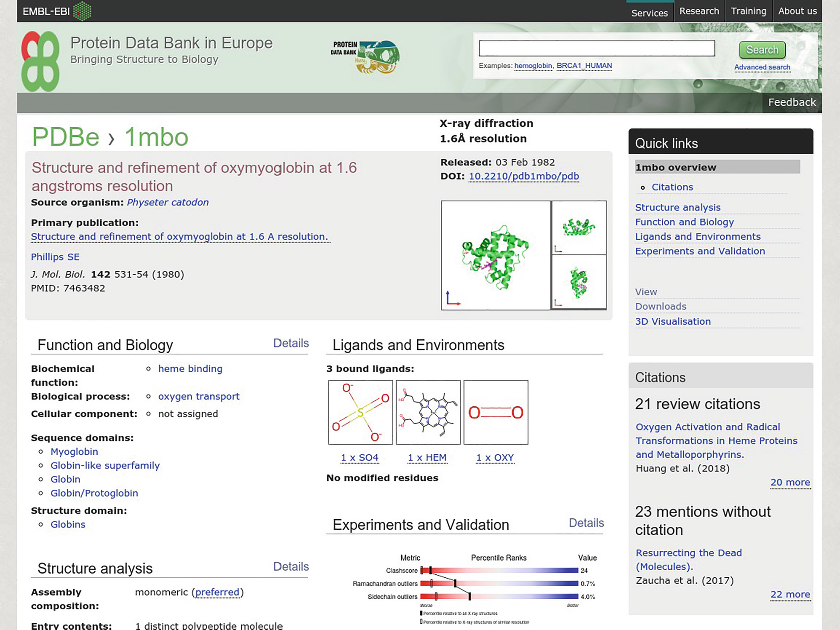Click the heme binding link
840x630 pixels.
(x=190, y=369)
